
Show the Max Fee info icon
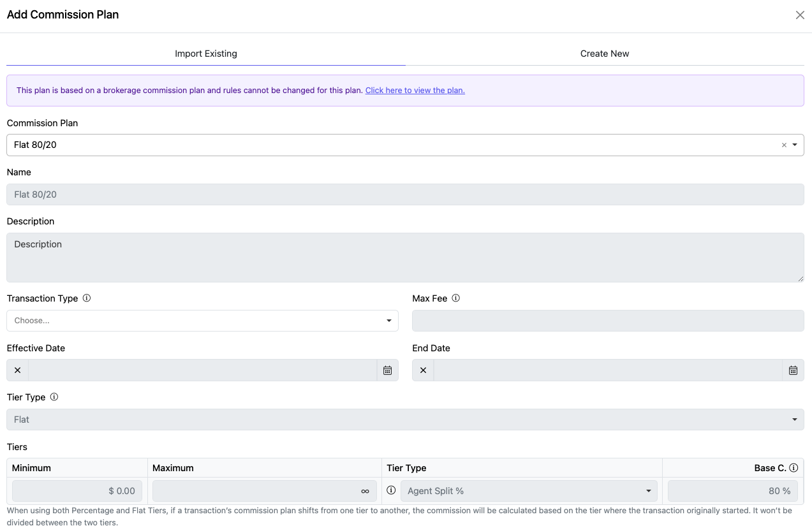pos(455,298)
